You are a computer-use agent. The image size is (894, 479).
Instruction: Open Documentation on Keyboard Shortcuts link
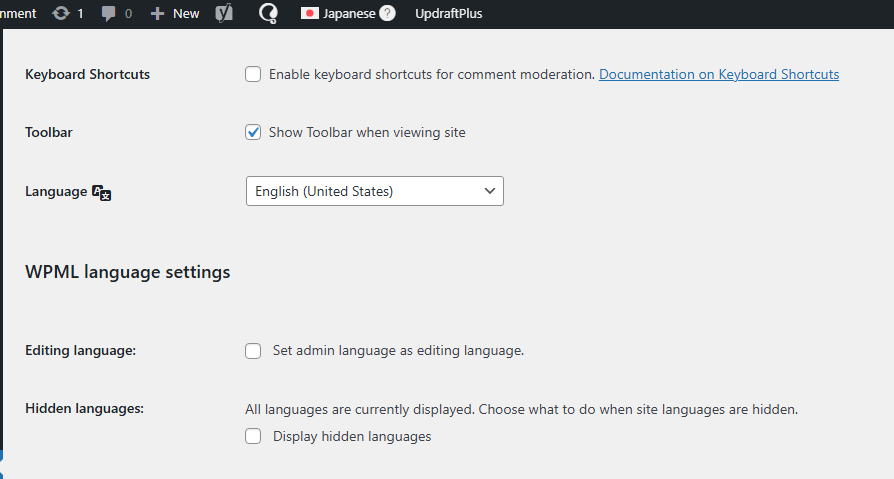coord(718,74)
